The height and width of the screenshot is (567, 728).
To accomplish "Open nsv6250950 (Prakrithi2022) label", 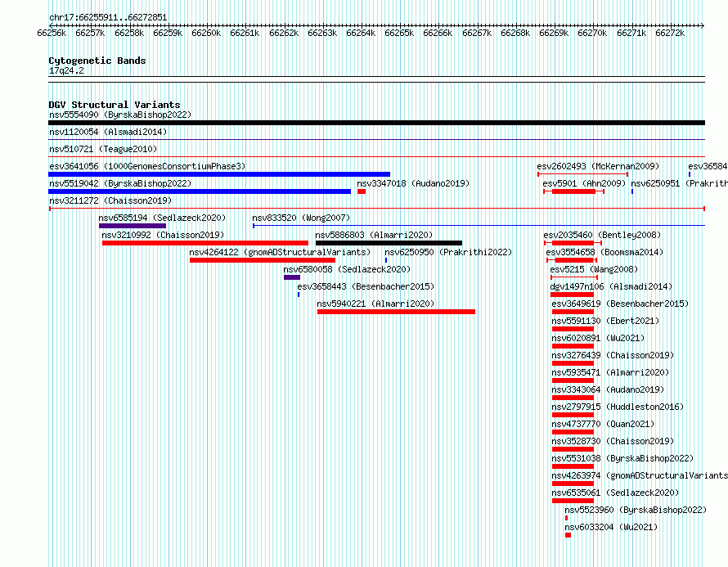I will 448,252.
